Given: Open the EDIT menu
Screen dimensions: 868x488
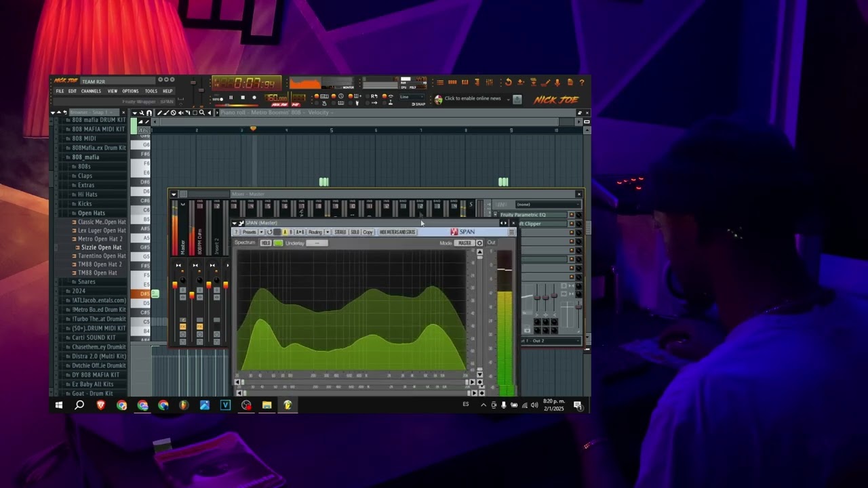Looking at the screenshot, I should 72,91.
